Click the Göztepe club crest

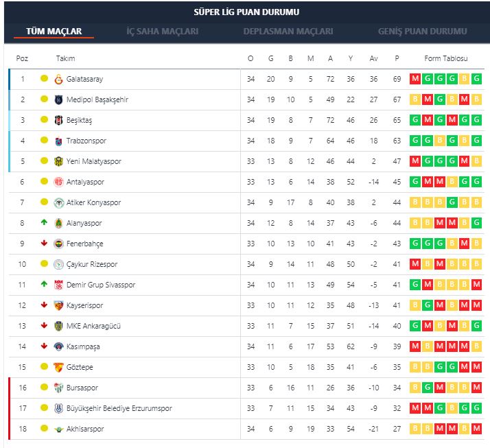click(x=58, y=367)
